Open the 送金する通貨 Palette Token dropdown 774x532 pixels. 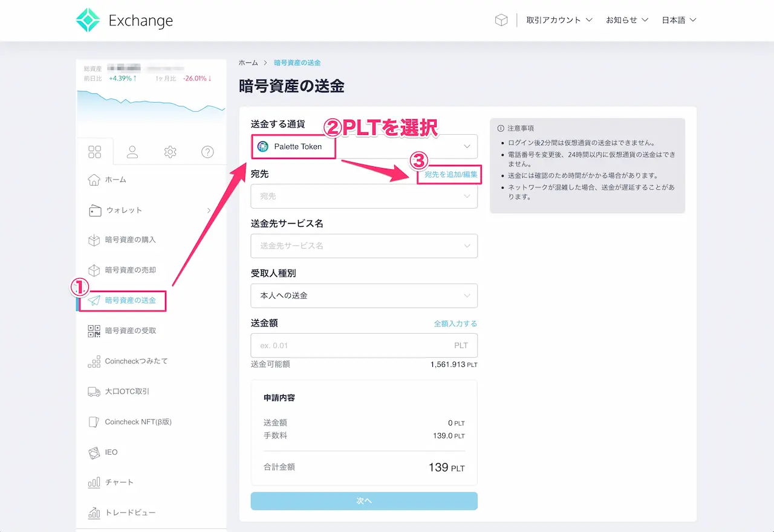click(364, 146)
